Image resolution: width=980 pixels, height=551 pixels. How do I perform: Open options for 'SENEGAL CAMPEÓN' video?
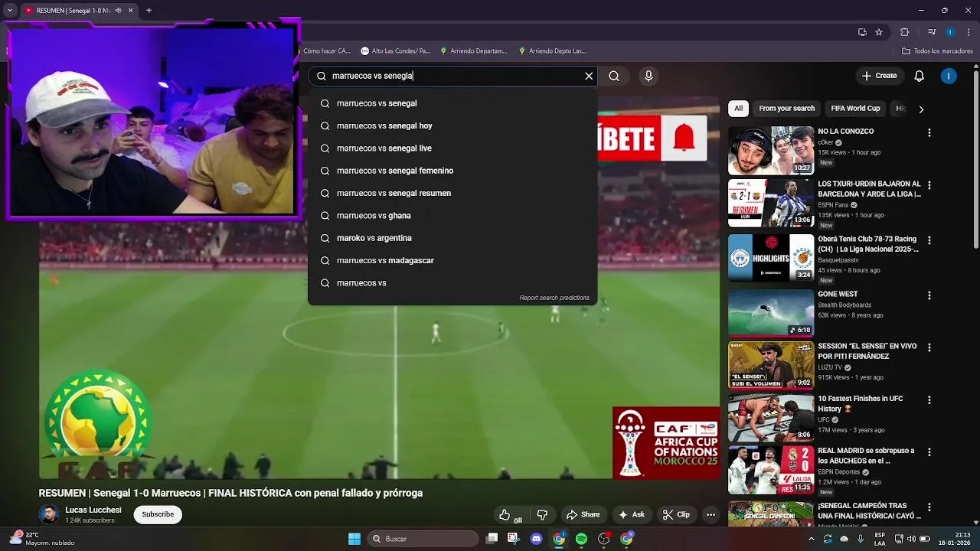[929, 507]
